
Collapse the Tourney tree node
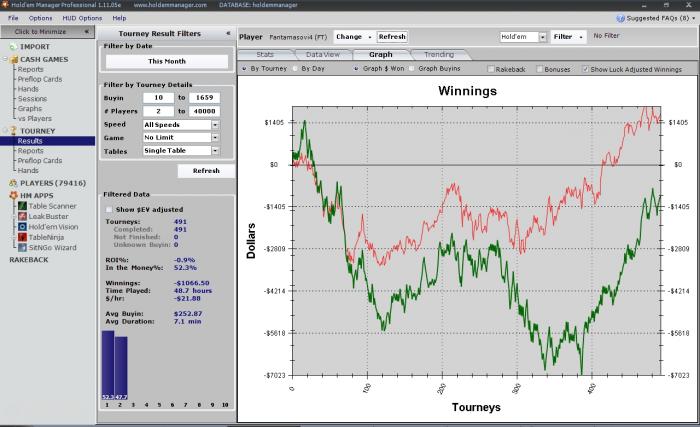coord(6,130)
